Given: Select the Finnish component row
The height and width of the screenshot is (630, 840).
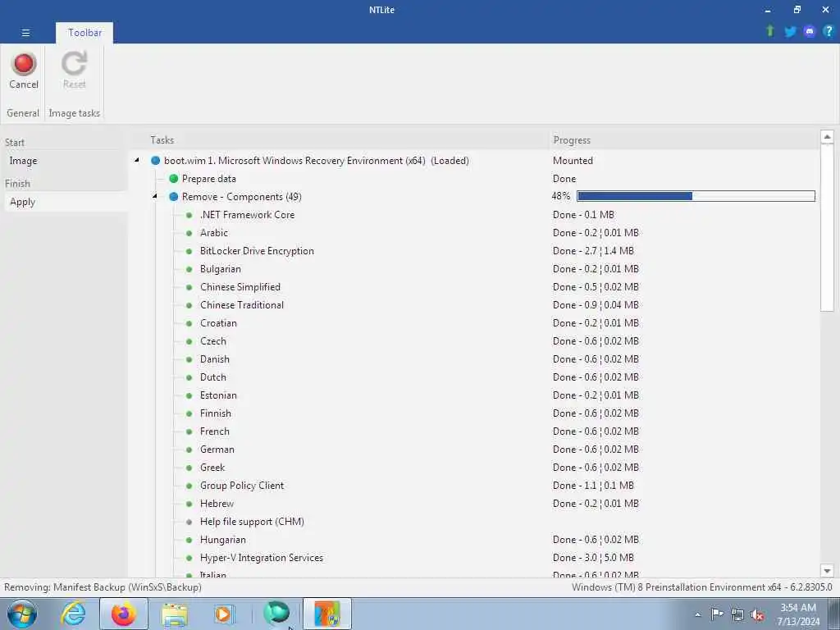Looking at the screenshot, I should click(x=216, y=413).
